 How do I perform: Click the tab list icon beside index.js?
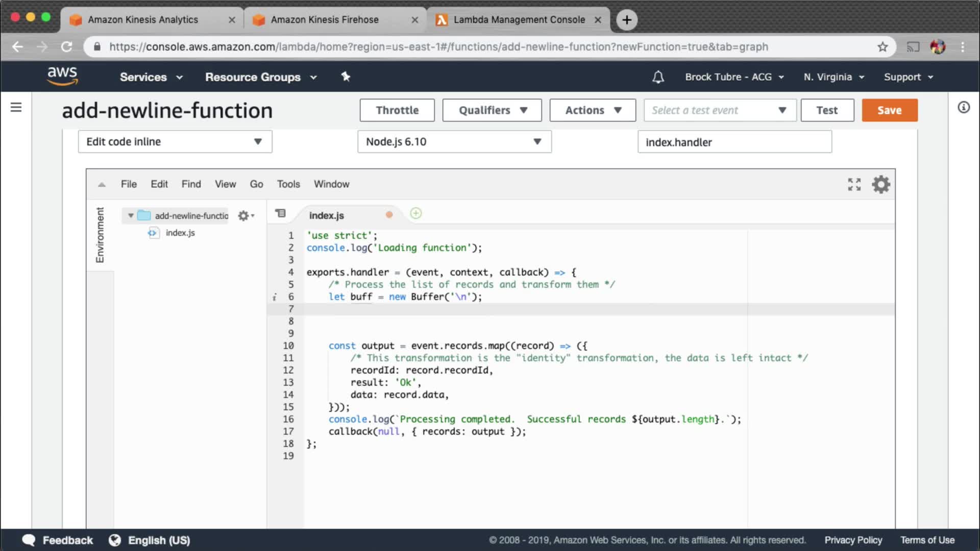point(280,213)
